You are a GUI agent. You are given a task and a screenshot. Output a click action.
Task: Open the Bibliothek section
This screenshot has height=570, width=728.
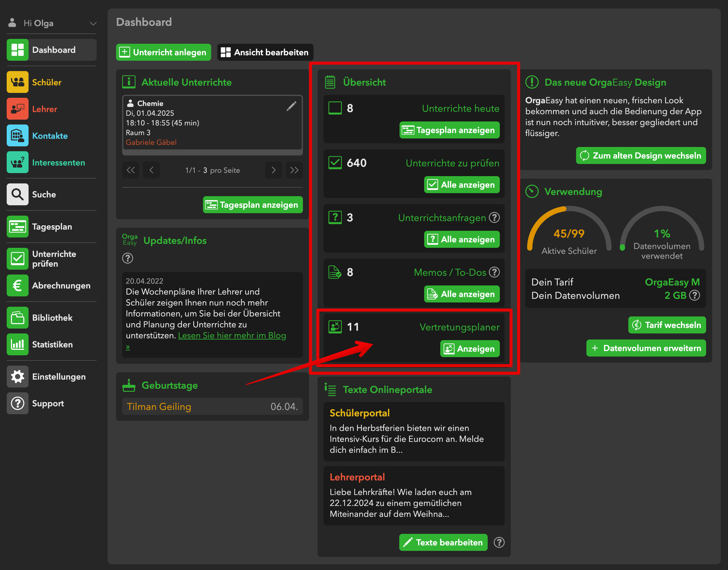point(51,317)
